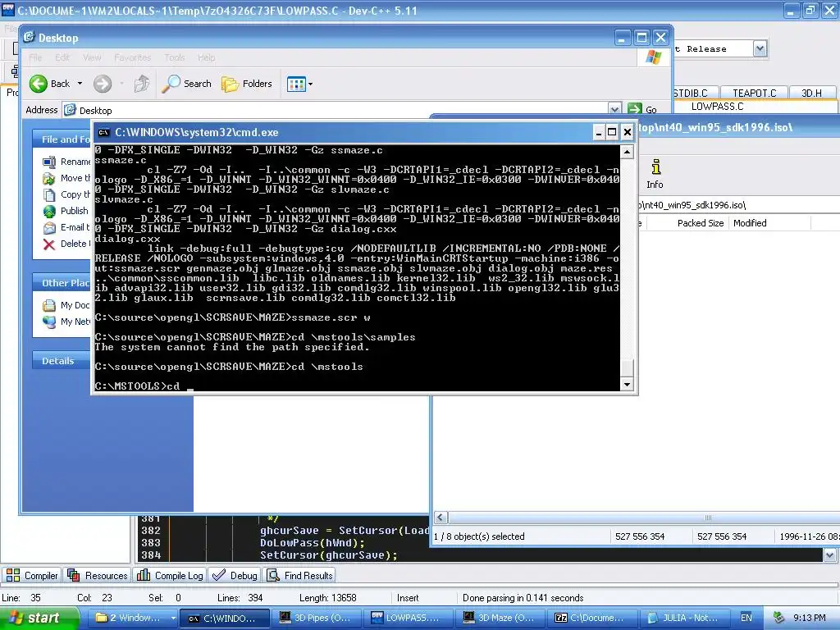Select the LOWPASS.C editor tab
The width and height of the screenshot is (840, 630).
point(717,106)
